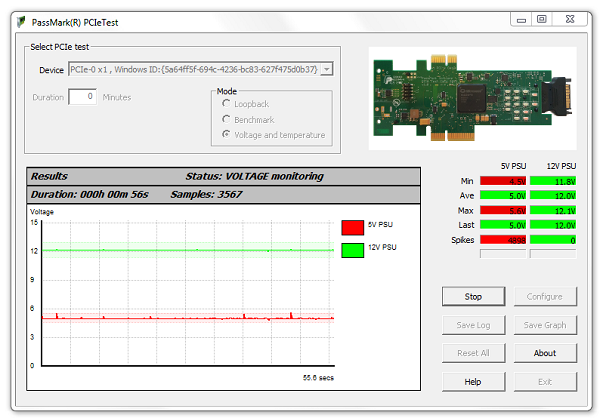
Task: Click the red 5V PSU legend swatch
Action: pyautogui.click(x=352, y=227)
